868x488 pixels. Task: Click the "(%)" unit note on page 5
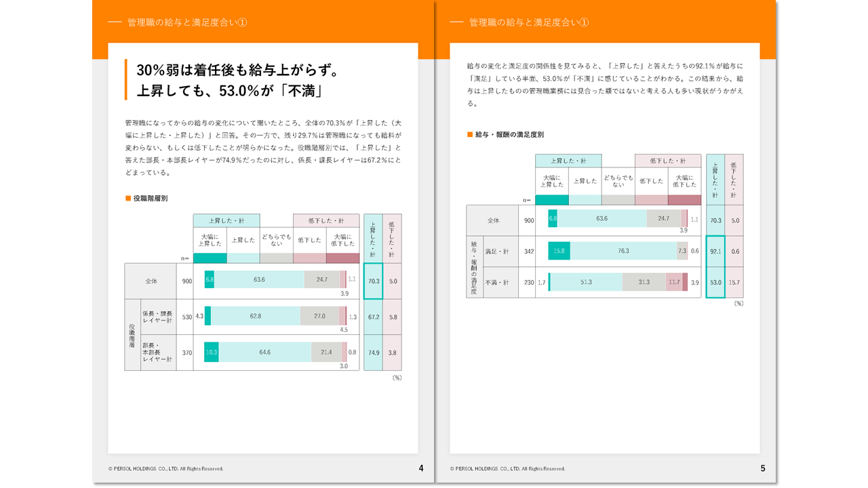pyautogui.click(x=738, y=304)
